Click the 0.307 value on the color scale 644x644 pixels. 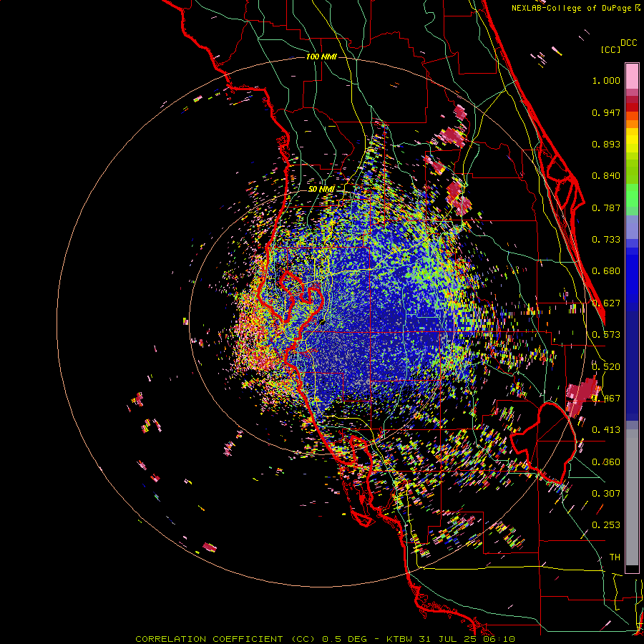(606, 494)
